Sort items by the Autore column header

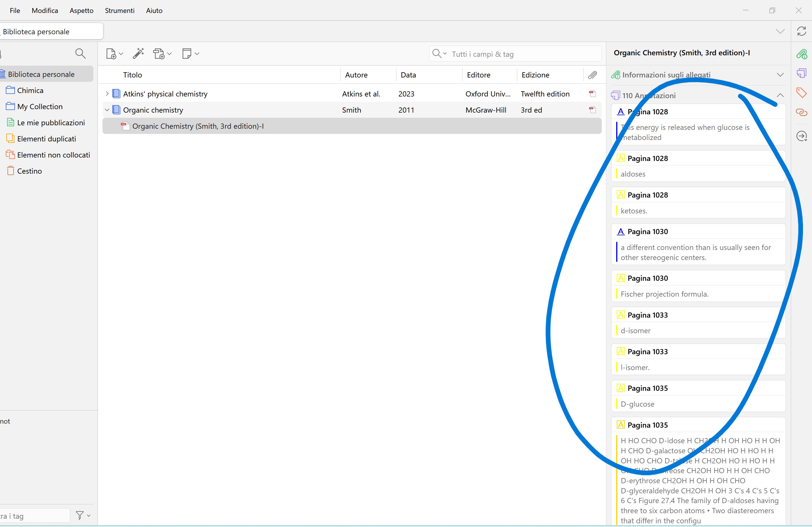(x=356, y=75)
